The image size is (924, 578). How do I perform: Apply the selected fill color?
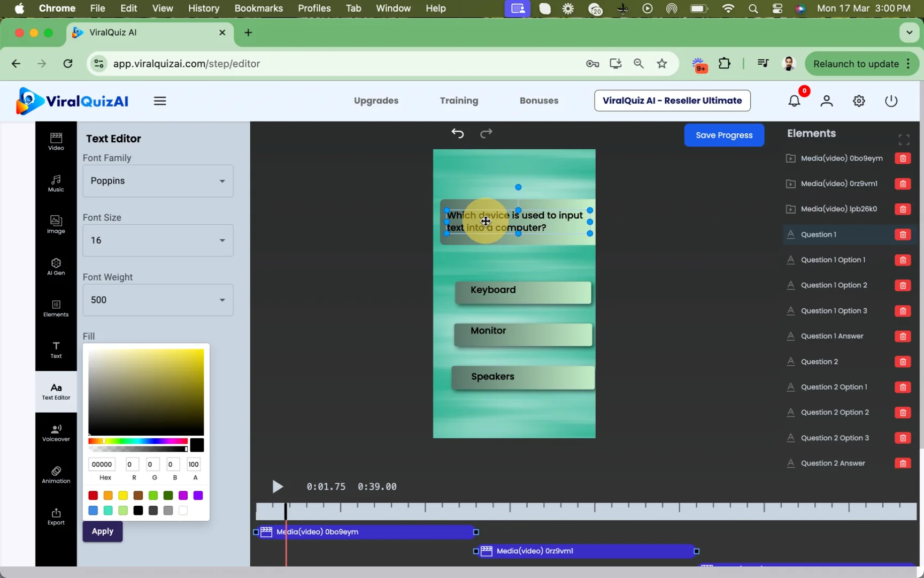coord(102,531)
